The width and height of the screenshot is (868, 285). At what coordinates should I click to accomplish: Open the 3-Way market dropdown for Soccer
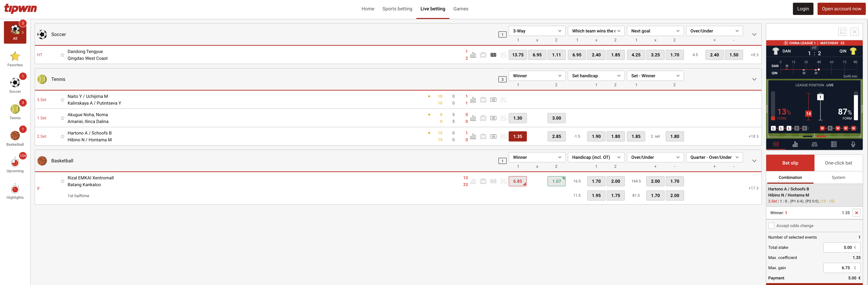pos(537,31)
